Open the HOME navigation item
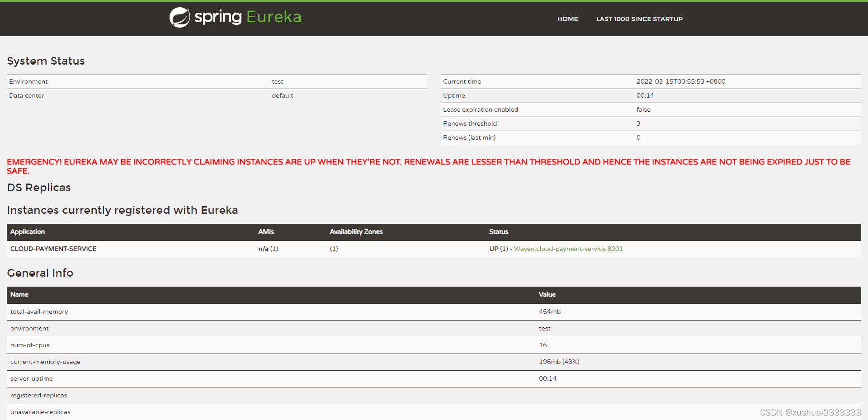The width and height of the screenshot is (868, 420). coord(567,19)
